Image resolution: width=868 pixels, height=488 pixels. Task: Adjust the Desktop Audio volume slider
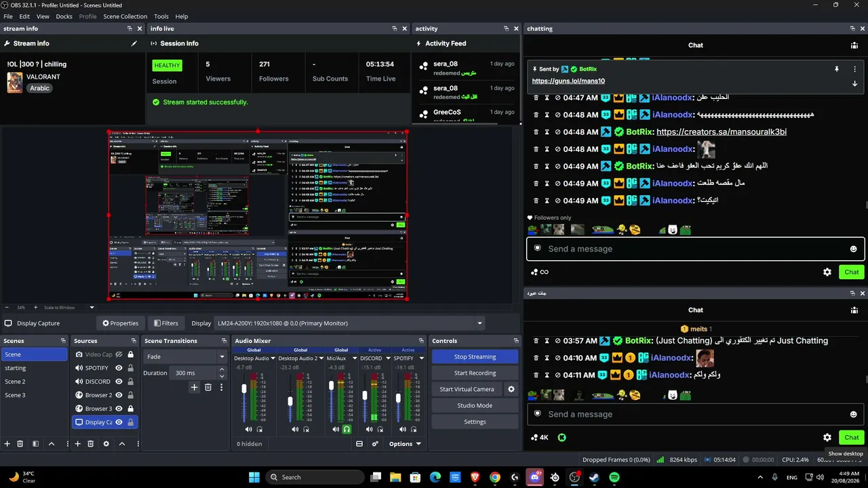coord(244,389)
